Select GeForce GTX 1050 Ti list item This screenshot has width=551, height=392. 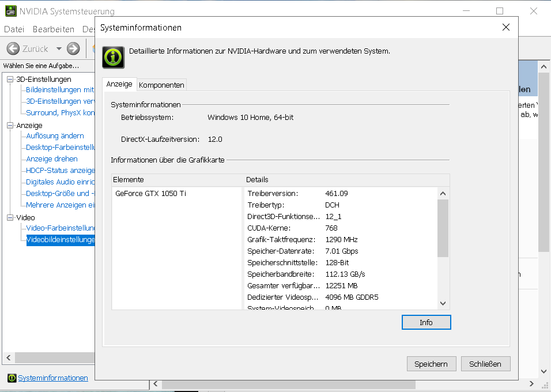point(150,194)
